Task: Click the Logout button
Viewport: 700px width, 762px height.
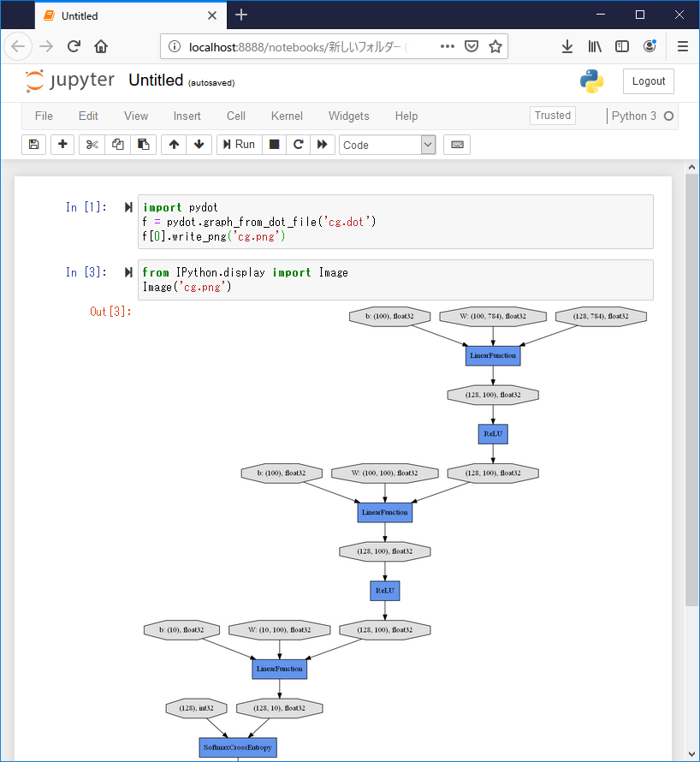Action: [649, 81]
